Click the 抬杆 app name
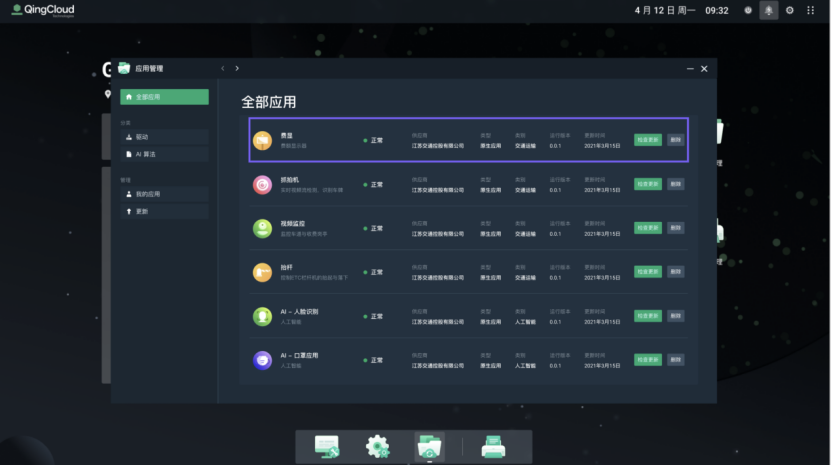 click(287, 268)
